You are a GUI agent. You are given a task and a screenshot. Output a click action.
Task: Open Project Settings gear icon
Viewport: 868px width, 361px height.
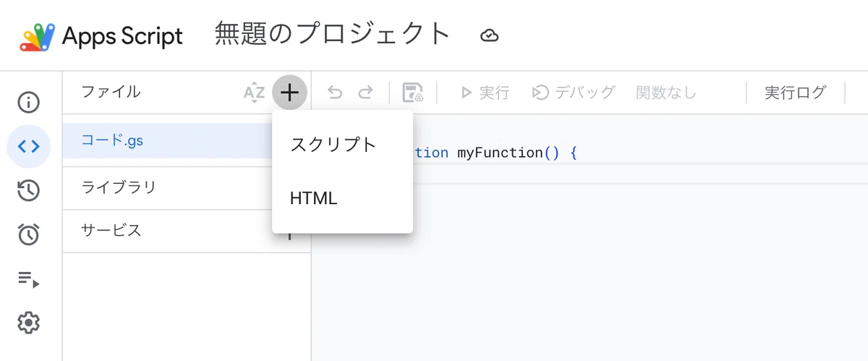point(28,323)
